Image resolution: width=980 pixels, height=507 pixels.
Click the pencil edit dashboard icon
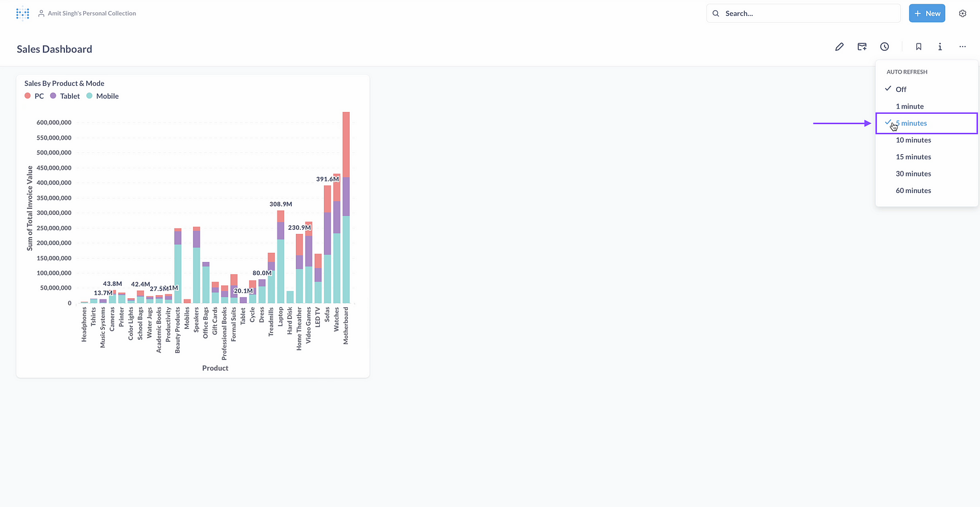(839, 47)
